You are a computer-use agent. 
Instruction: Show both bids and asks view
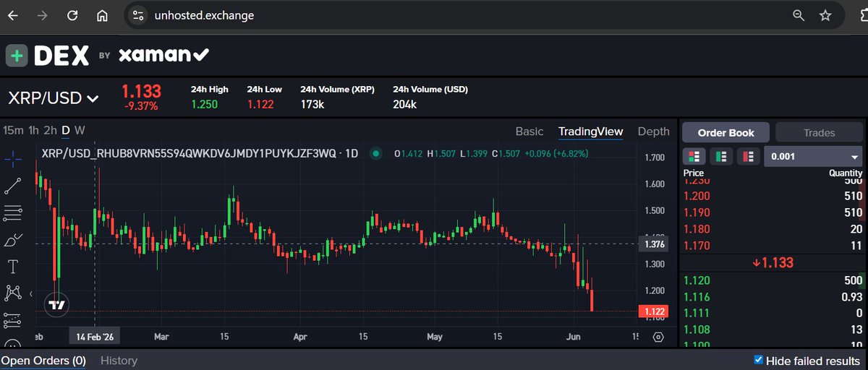(x=694, y=156)
